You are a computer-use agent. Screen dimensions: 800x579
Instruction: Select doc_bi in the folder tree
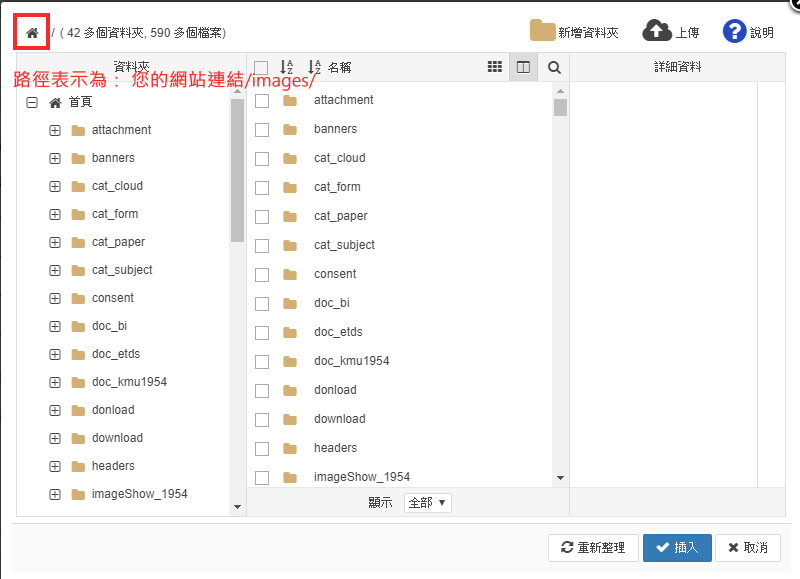[x=109, y=326]
